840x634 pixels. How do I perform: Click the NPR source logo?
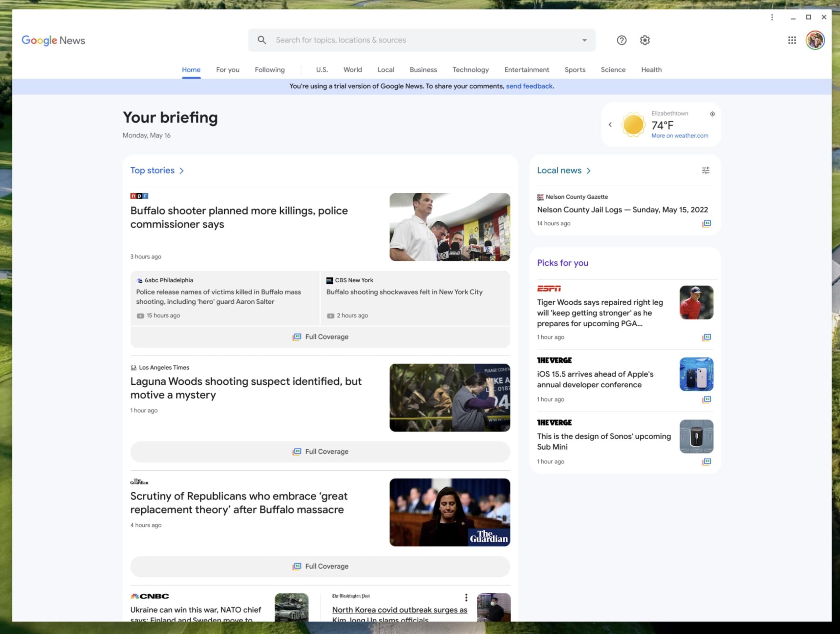click(x=139, y=196)
